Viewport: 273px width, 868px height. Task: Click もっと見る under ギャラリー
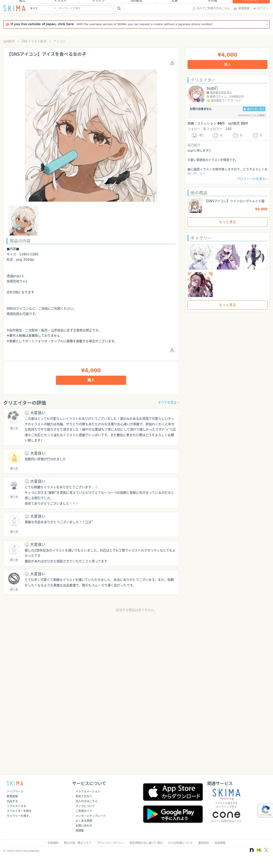227,305
